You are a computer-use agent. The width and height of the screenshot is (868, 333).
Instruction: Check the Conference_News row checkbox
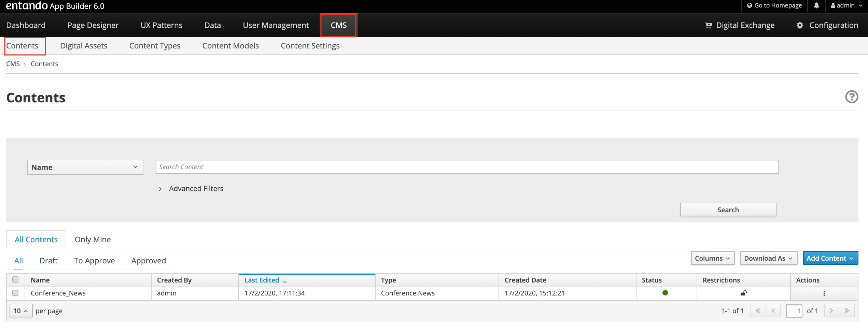pos(15,293)
